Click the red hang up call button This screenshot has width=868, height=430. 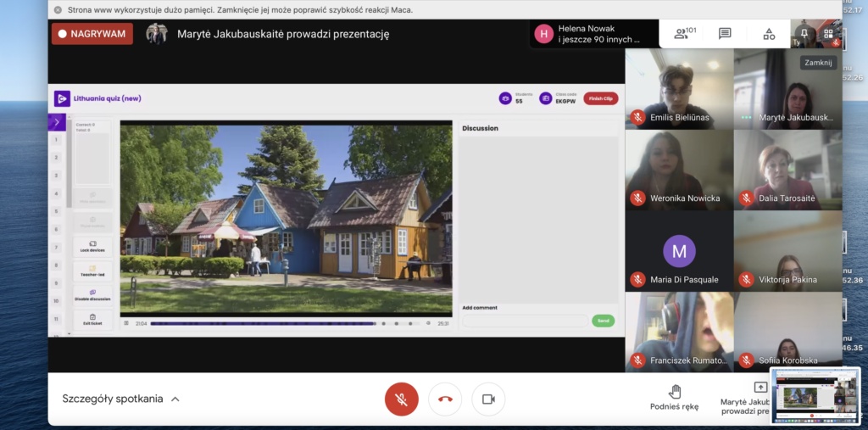coord(445,399)
